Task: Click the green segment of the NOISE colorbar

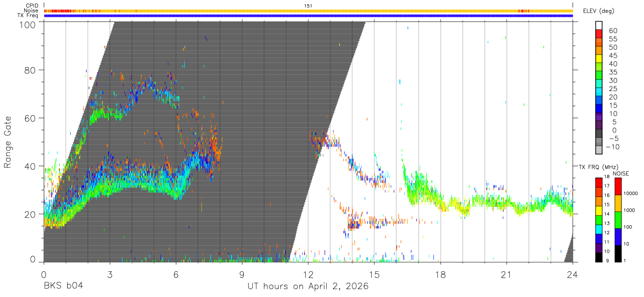Action: [x=618, y=219]
